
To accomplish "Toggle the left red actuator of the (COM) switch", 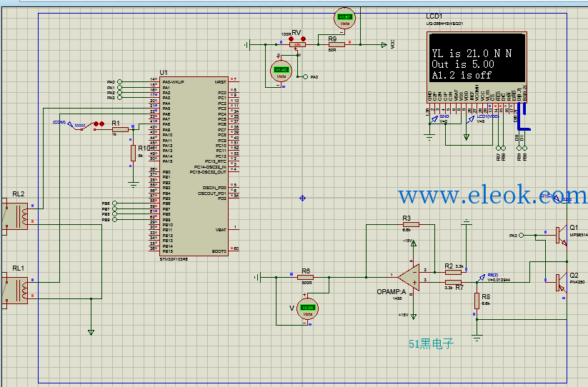I will coord(96,124).
